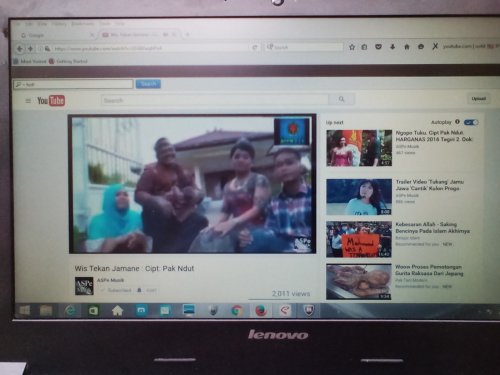Toggle the Autoplay switch
The width and height of the screenshot is (500, 375).
[x=471, y=122]
